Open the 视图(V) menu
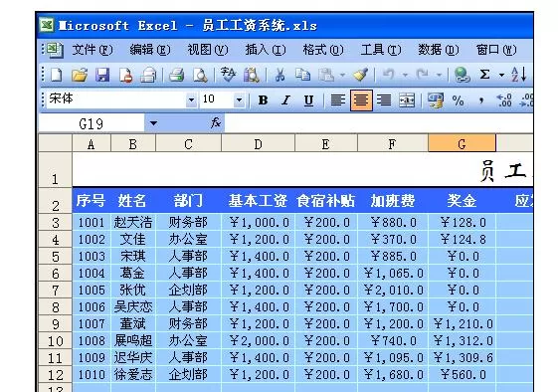The height and width of the screenshot is (392, 558). (208, 50)
